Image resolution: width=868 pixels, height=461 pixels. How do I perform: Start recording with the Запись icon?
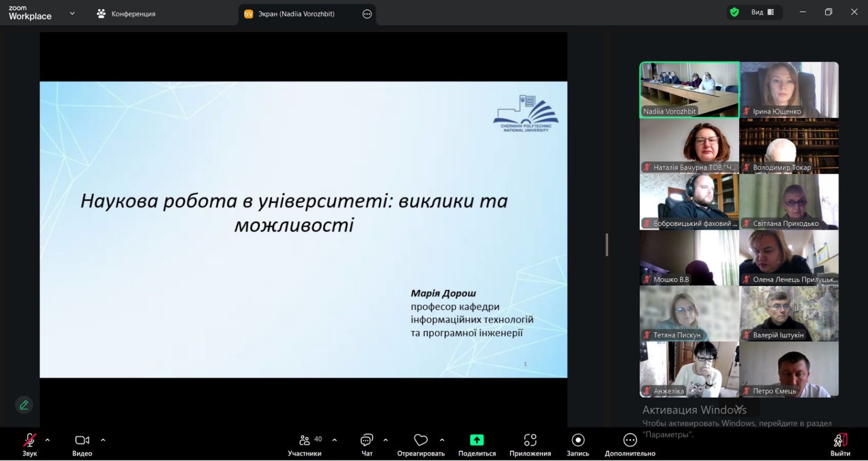coord(578,440)
